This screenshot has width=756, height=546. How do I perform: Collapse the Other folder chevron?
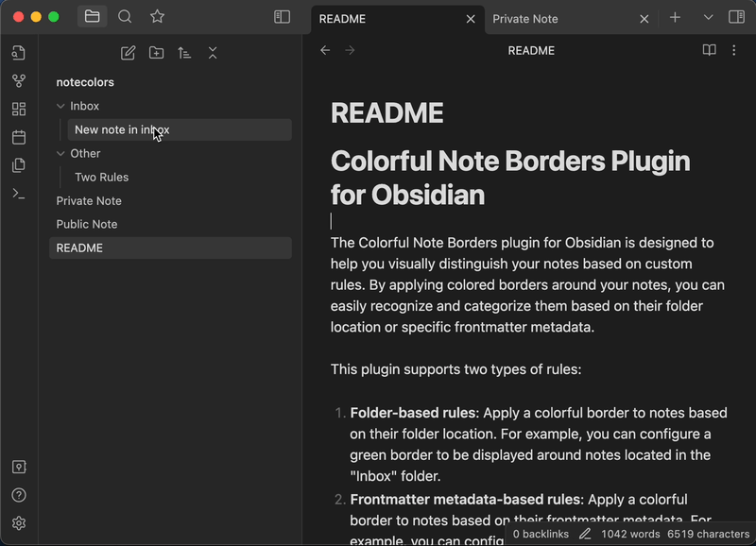click(60, 154)
